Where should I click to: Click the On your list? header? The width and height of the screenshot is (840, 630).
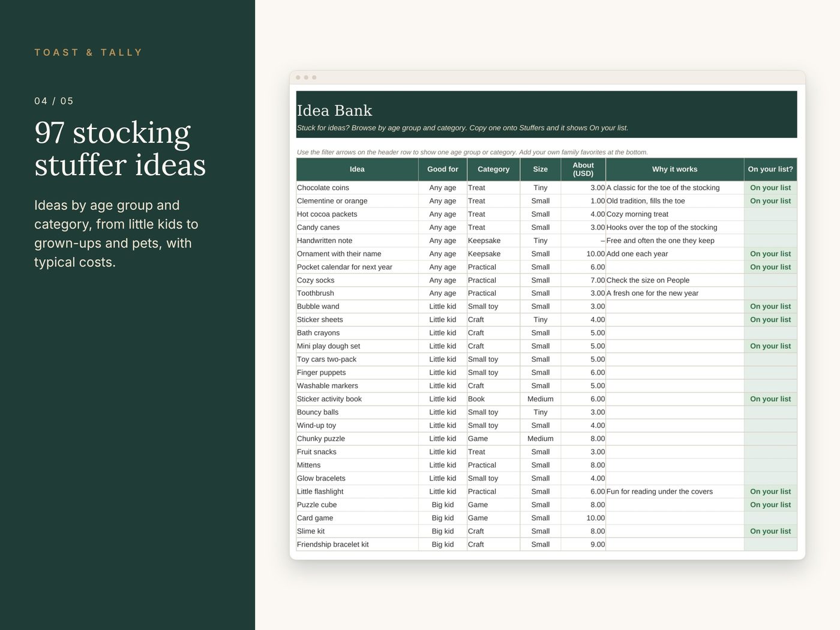770,169
